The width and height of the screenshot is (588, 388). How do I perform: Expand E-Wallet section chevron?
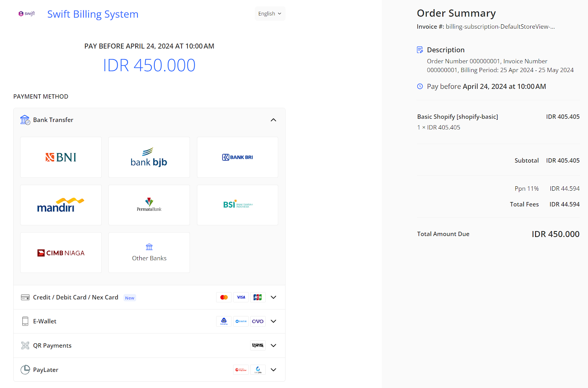coord(273,321)
